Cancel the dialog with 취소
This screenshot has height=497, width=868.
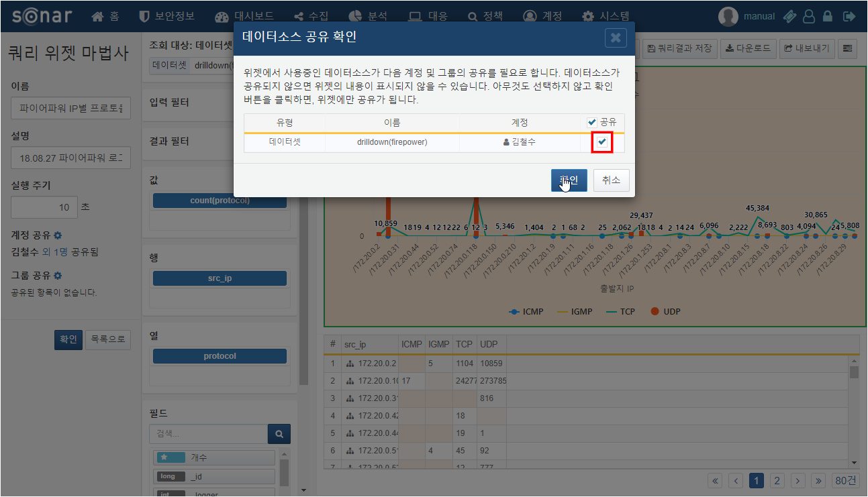[x=611, y=180]
